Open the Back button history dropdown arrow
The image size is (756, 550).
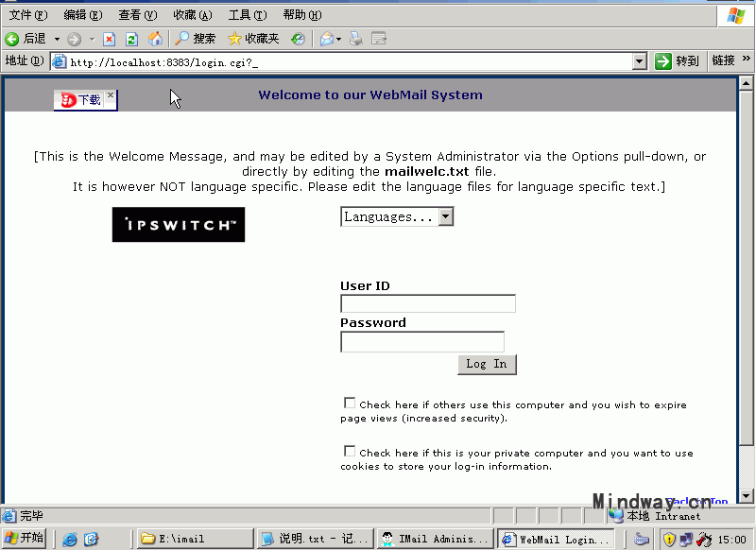[x=57, y=39]
